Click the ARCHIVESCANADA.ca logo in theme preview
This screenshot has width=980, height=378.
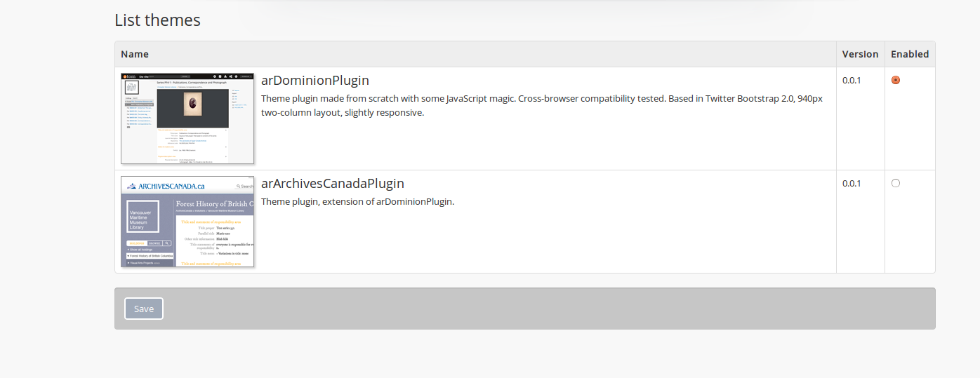[x=166, y=186]
